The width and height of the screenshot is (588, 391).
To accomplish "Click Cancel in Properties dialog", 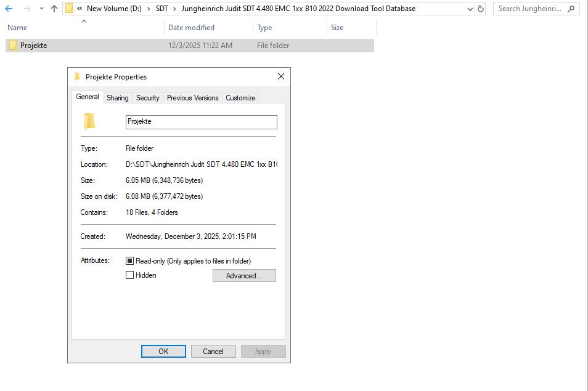I will coord(213,352).
